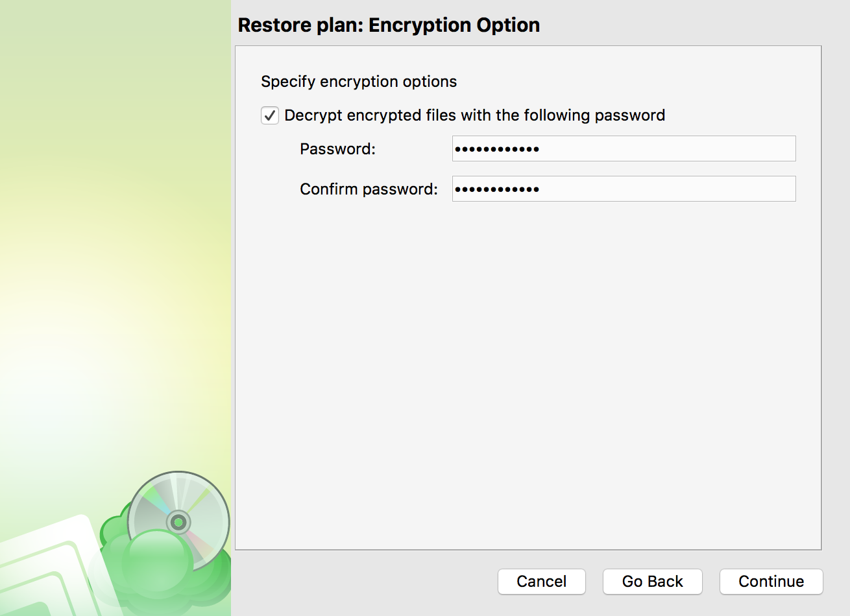The image size is (850, 616).
Task: Continue to the next restore step
Action: pos(771,582)
